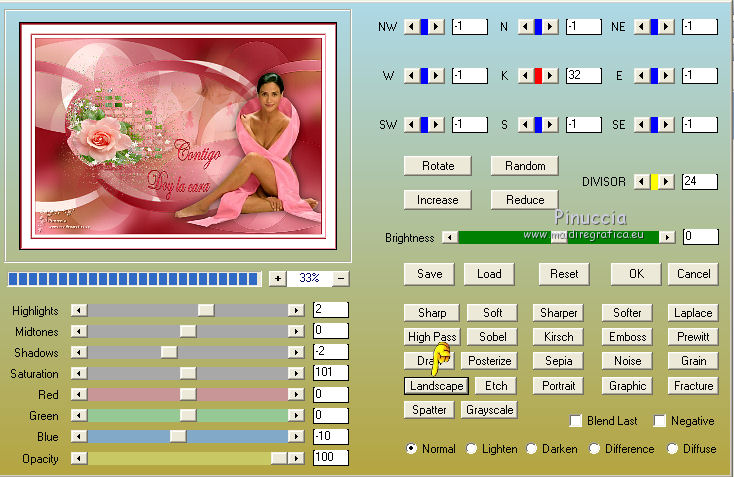Click Blue slider right arrow
The image size is (734, 477).
tap(296, 436)
